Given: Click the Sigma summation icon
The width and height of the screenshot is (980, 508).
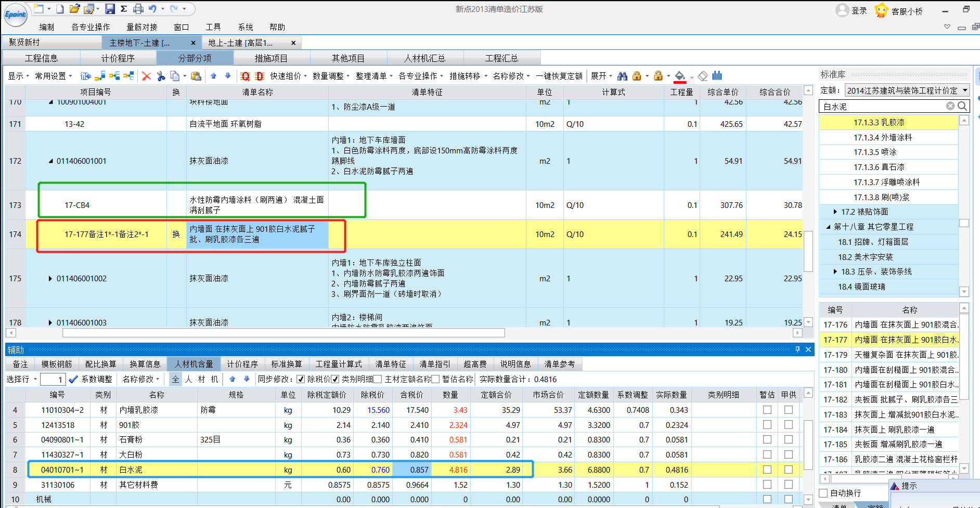Looking at the screenshot, I should (124, 9).
